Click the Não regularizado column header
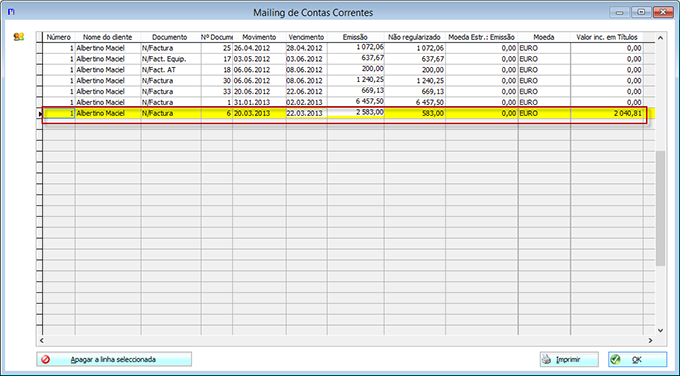 (x=414, y=37)
